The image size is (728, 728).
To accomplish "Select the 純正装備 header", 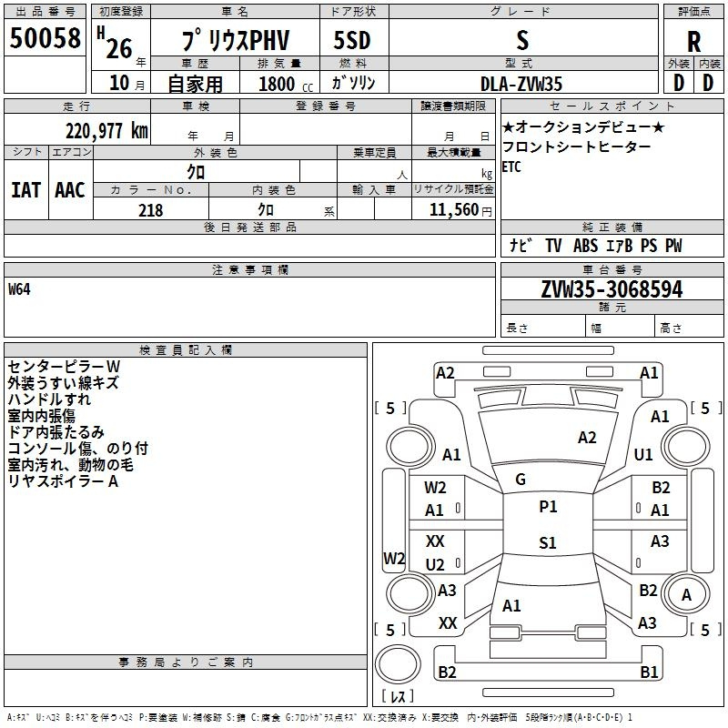I will (612, 227).
